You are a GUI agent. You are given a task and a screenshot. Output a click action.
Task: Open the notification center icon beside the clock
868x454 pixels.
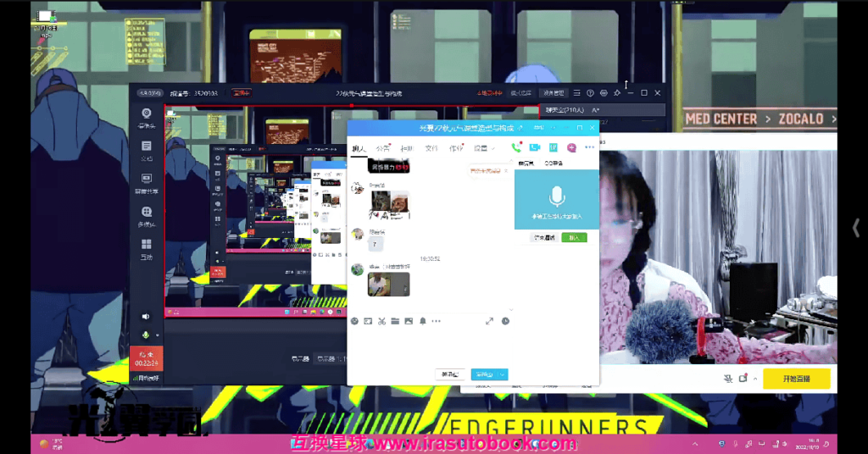826,444
